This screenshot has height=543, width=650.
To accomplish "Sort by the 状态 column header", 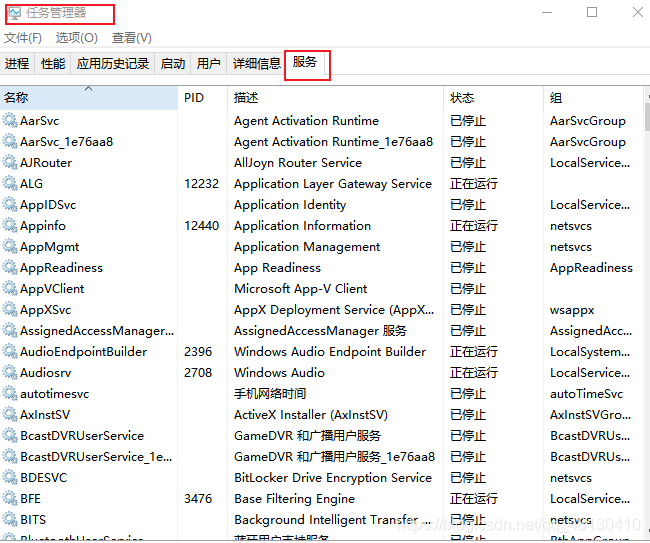I will (x=493, y=98).
